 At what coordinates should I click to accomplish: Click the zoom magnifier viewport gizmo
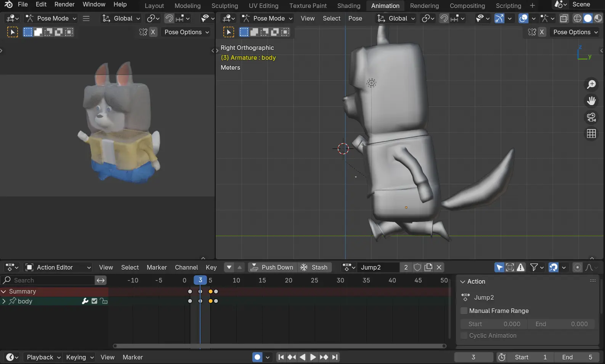coord(591,84)
